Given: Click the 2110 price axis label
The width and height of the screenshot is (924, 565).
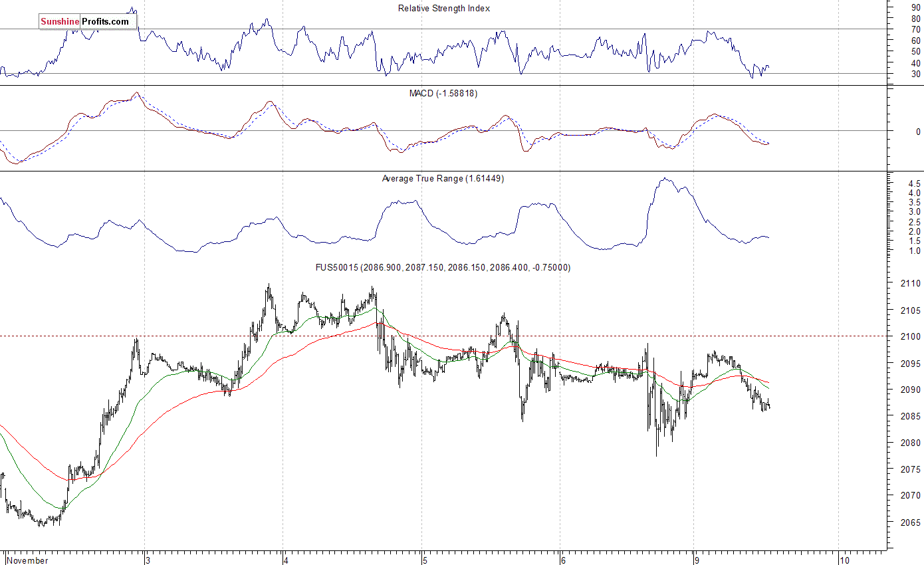Looking at the screenshot, I should point(911,284).
